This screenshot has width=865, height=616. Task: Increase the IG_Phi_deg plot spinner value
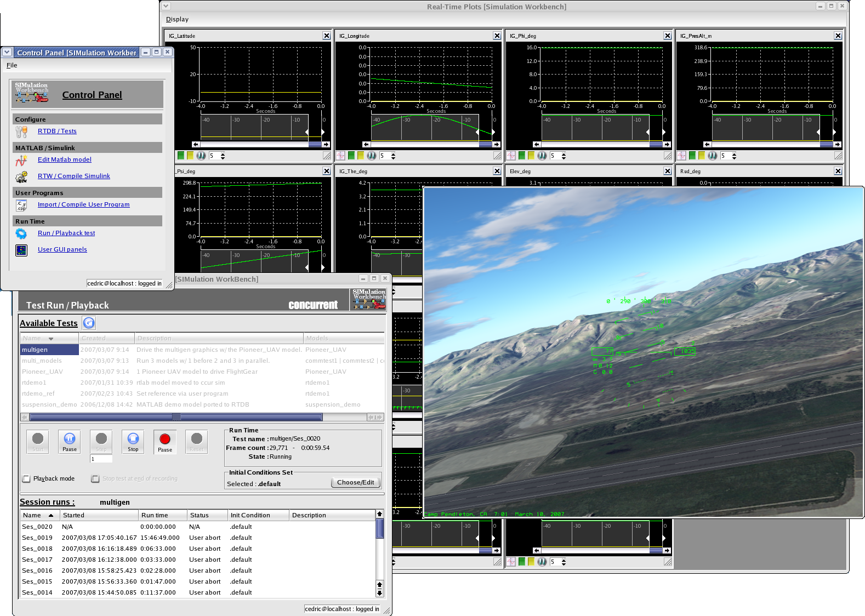click(564, 154)
